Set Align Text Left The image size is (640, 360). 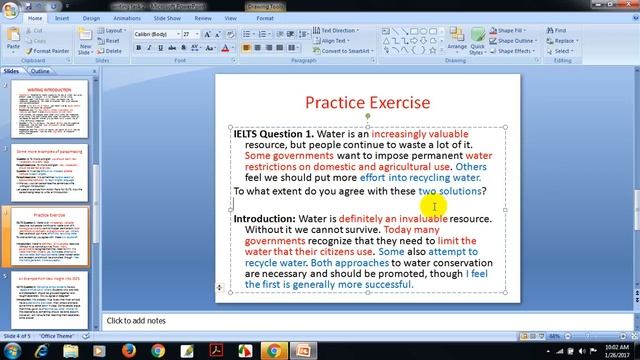tap(246, 48)
